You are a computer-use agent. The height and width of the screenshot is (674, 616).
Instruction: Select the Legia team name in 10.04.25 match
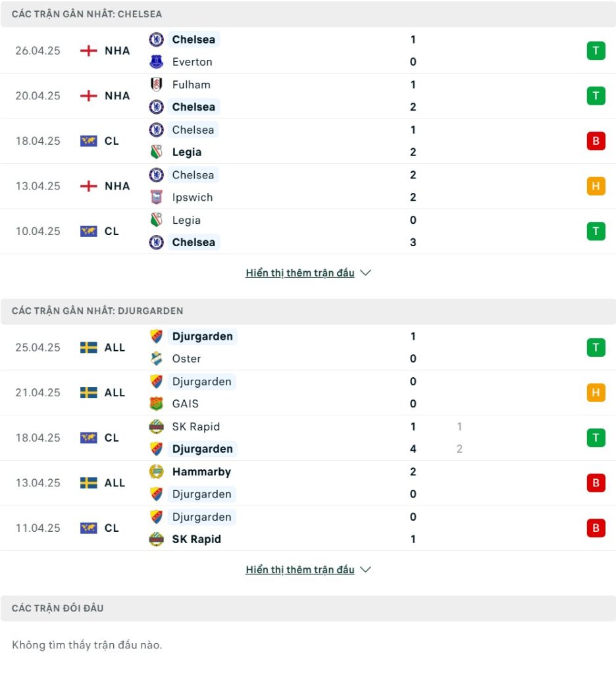(186, 220)
